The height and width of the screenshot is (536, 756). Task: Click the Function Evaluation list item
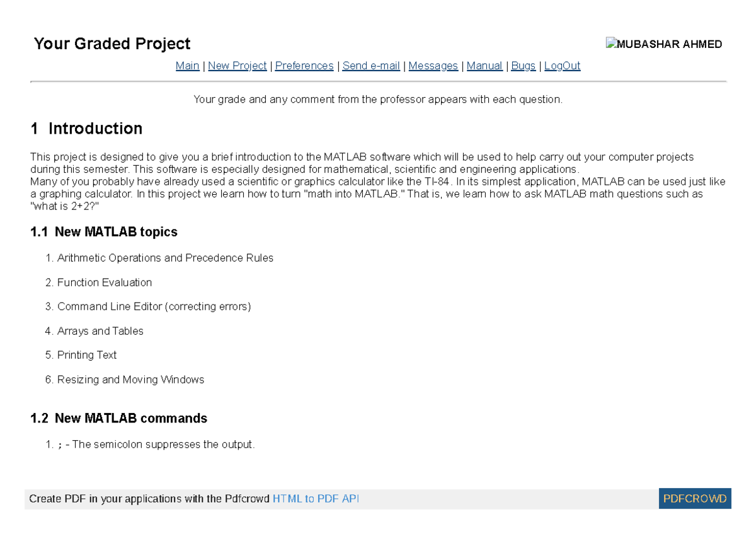click(x=105, y=283)
